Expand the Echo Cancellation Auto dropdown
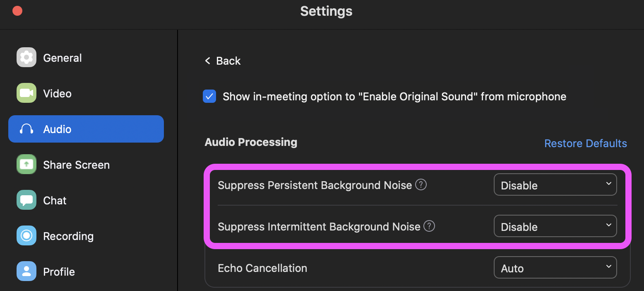Screen dimensions: 644x291 click(555, 267)
